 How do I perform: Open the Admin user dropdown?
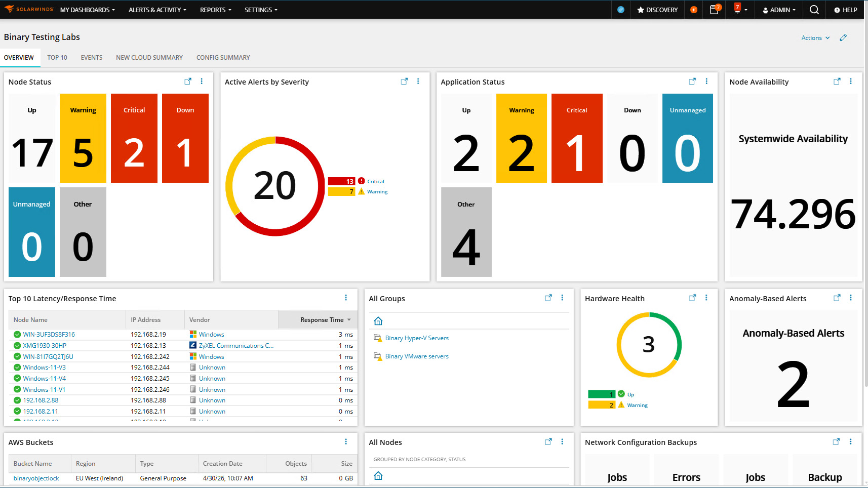[x=779, y=10]
